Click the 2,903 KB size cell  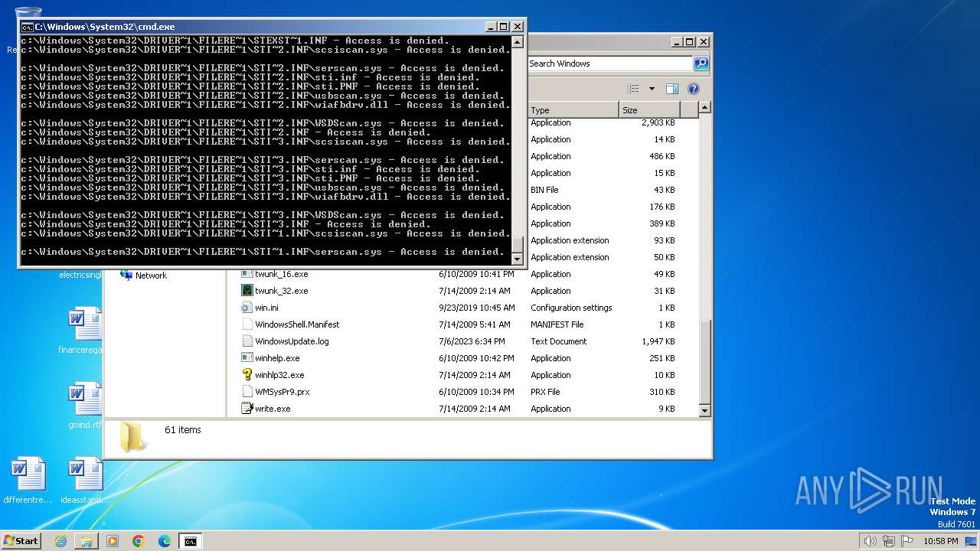pos(658,122)
